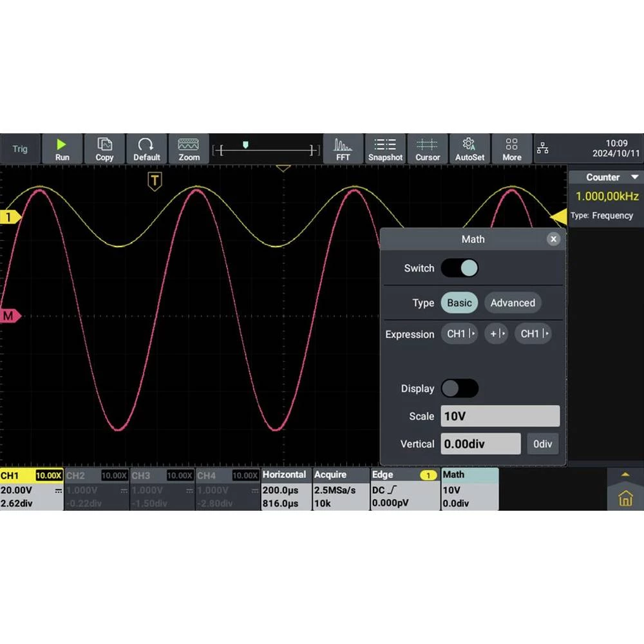Reset vertical position with 0div button
The height and width of the screenshot is (644, 644).
pyautogui.click(x=543, y=444)
